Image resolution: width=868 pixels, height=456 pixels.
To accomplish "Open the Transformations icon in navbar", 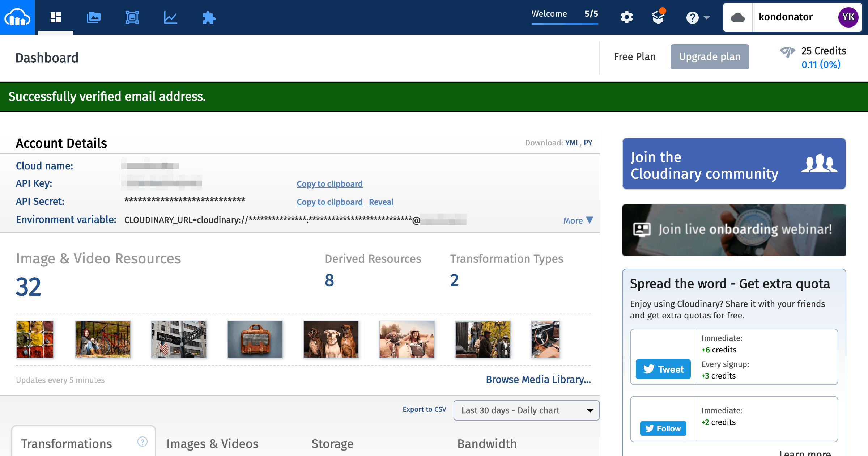I will (132, 17).
